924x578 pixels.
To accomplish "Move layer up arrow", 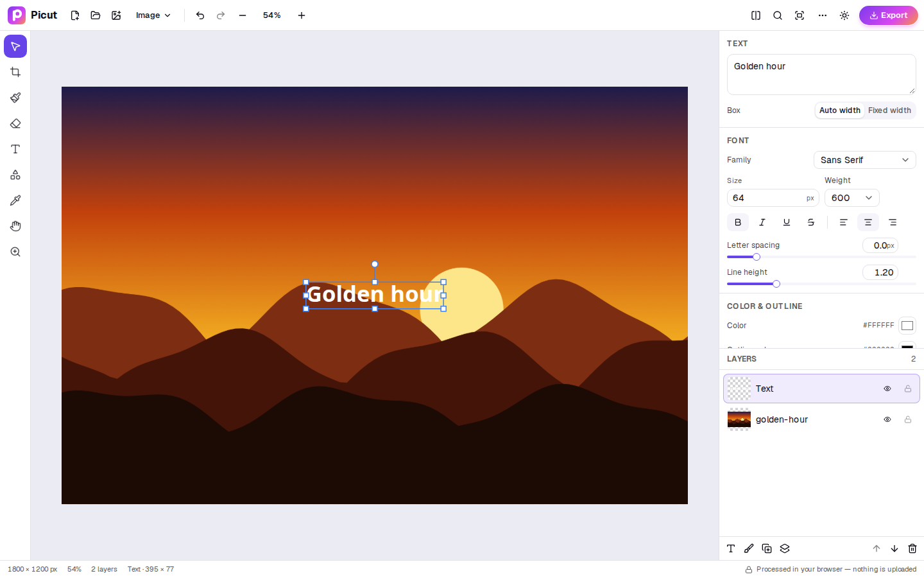I will point(877,548).
